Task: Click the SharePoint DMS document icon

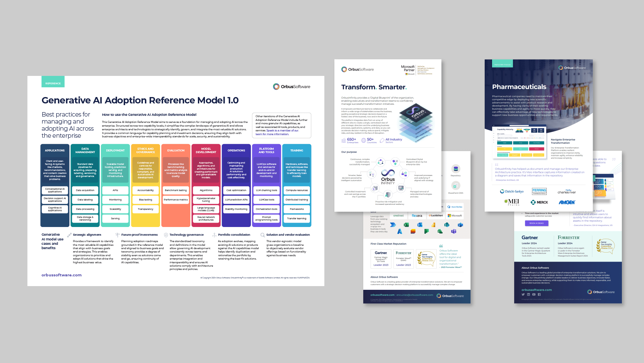Action: pos(455,185)
